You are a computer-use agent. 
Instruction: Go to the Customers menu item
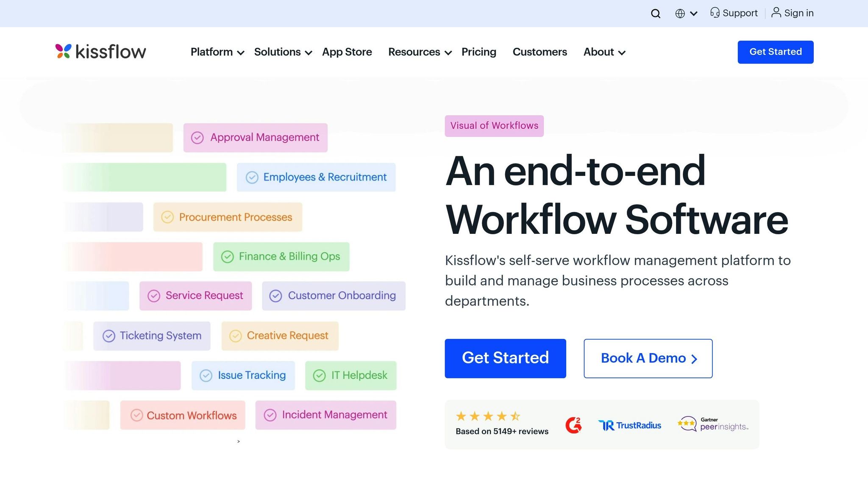point(540,52)
